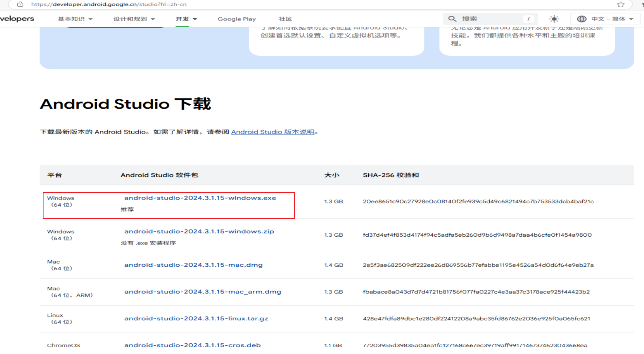Click the globe language icon
This screenshot has width=644, height=354.
(x=581, y=19)
